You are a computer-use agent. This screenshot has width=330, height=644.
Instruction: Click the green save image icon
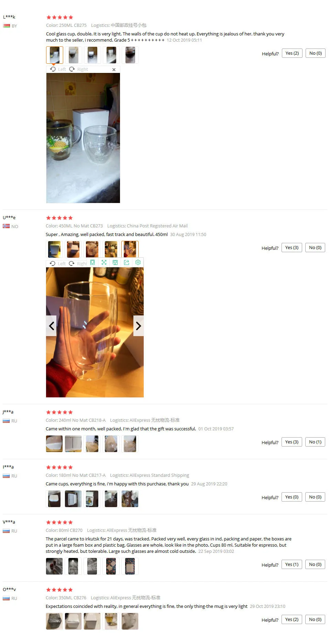coord(115,262)
